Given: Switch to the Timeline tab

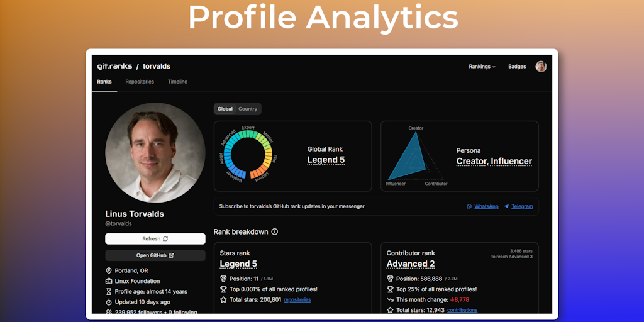Looking at the screenshot, I should [177, 82].
